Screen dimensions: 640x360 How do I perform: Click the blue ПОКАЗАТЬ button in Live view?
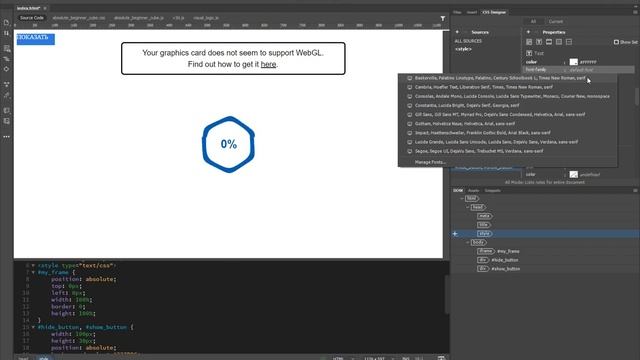(36, 39)
